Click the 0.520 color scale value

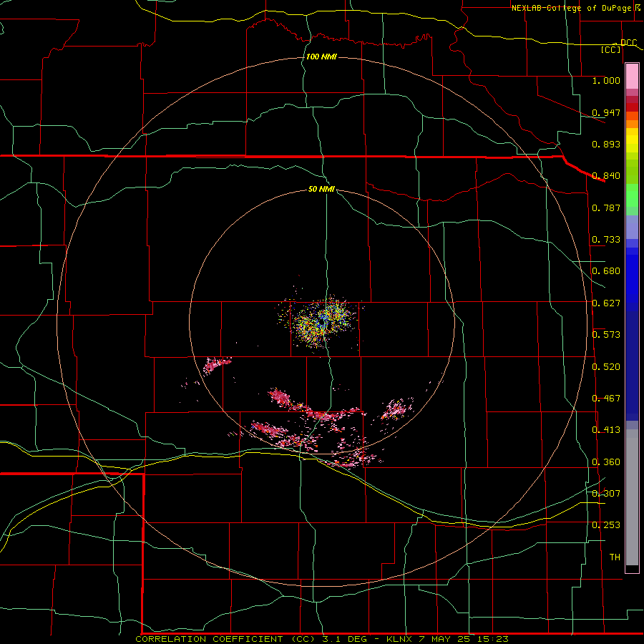pyautogui.click(x=606, y=367)
